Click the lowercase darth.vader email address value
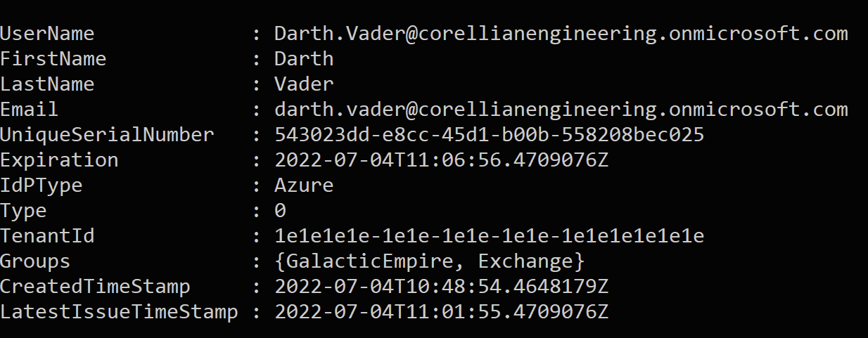This screenshot has width=868, height=338. tap(561, 110)
